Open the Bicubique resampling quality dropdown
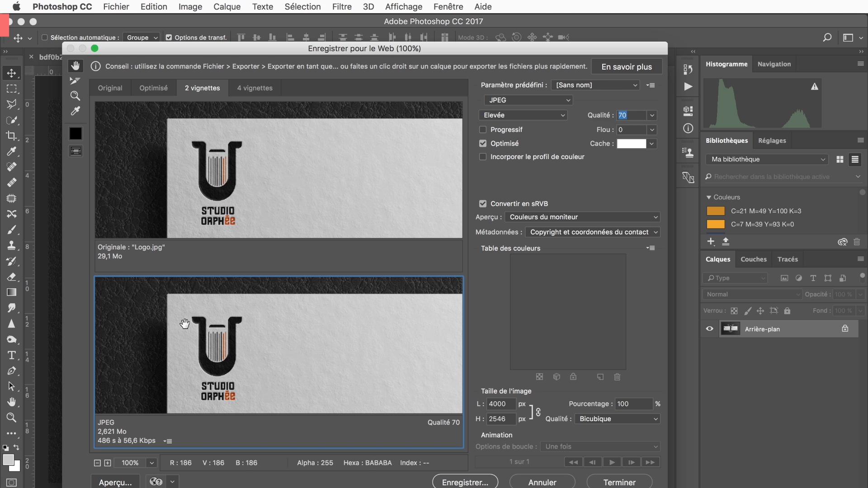Image resolution: width=868 pixels, height=488 pixels. click(617, 419)
